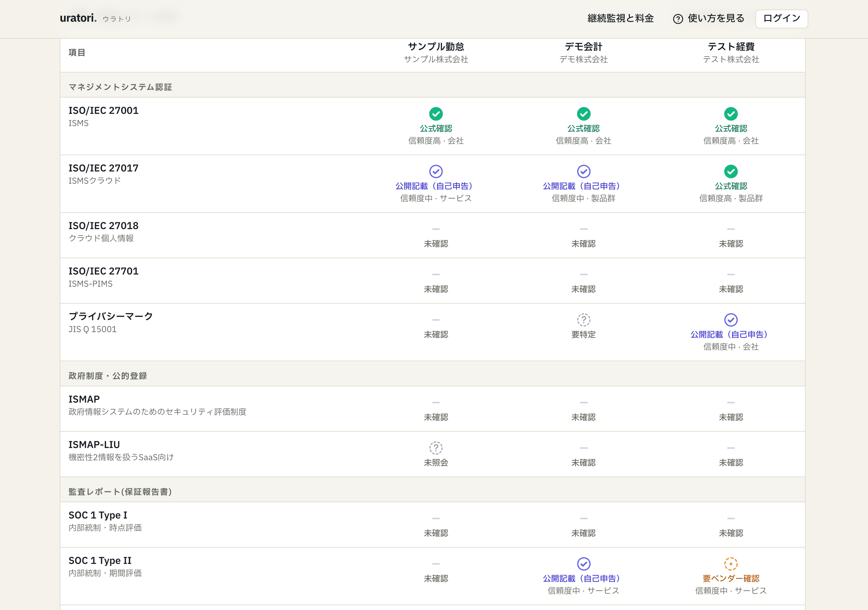Click the green check icon for テスト経費 ISO/IEC 27017

click(x=731, y=171)
